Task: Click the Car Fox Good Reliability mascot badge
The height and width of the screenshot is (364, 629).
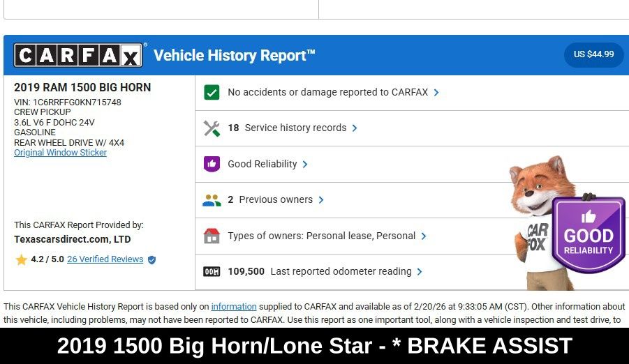Action: point(588,234)
